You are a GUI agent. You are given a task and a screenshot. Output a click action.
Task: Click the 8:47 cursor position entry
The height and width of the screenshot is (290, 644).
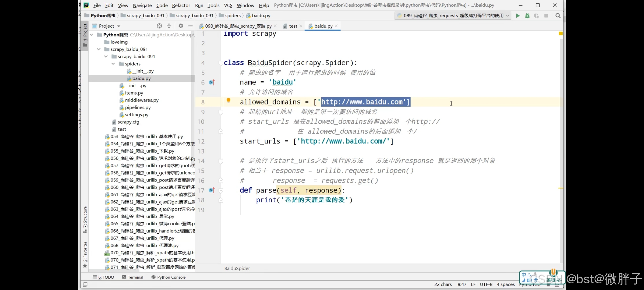462,284
